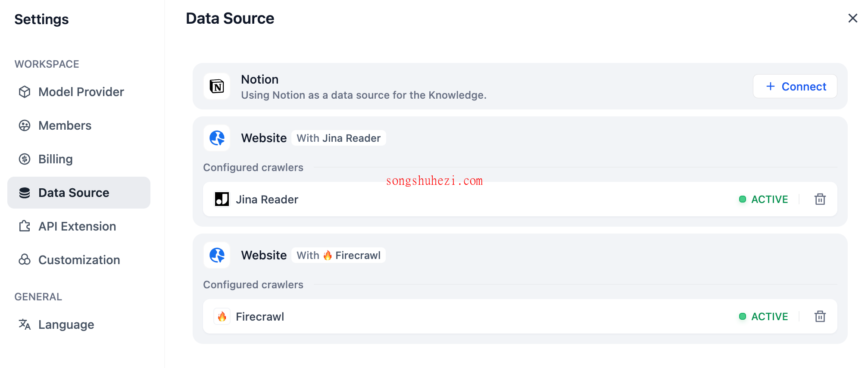The image size is (868, 368).
Task: Select Data Source in sidebar
Action: (x=79, y=193)
